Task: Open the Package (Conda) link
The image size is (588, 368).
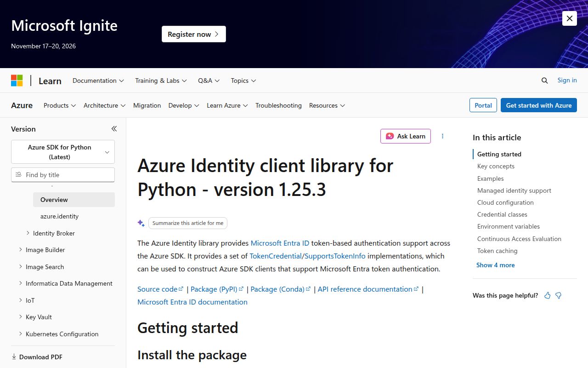Action: 281,289
